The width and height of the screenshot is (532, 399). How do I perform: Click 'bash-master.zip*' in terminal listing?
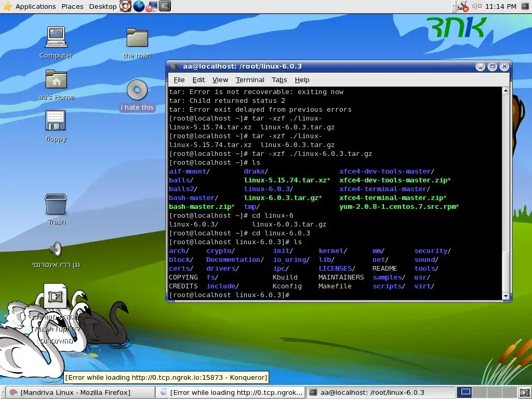tap(202, 207)
